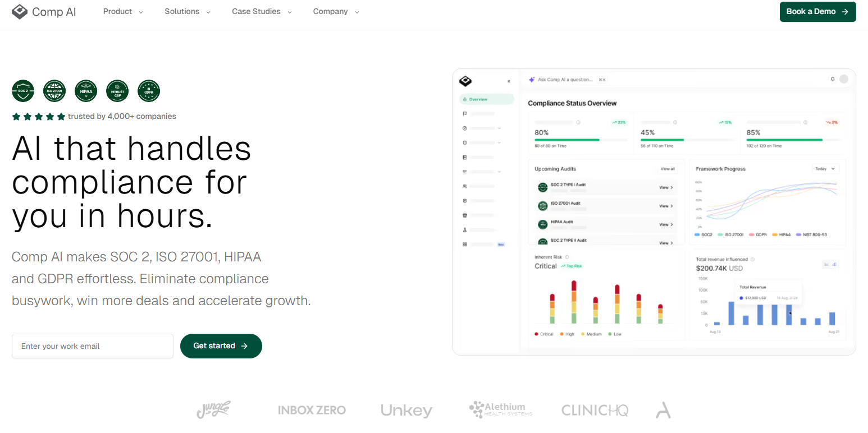Open the Case Studies menu
The width and height of the screenshot is (868, 433).
tap(262, 12)
